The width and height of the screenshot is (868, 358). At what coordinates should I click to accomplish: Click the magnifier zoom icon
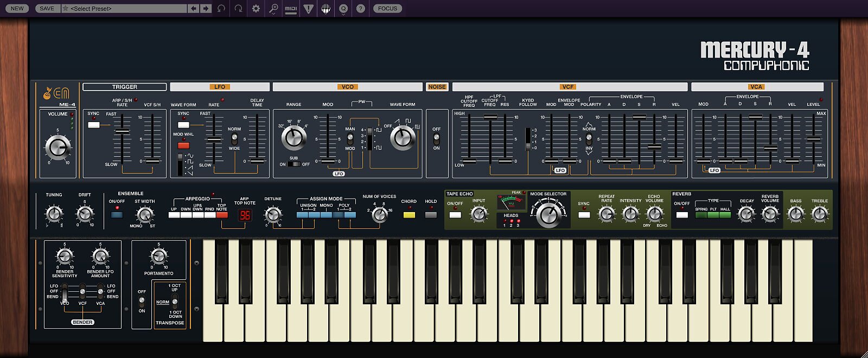[x=273, y=9]
